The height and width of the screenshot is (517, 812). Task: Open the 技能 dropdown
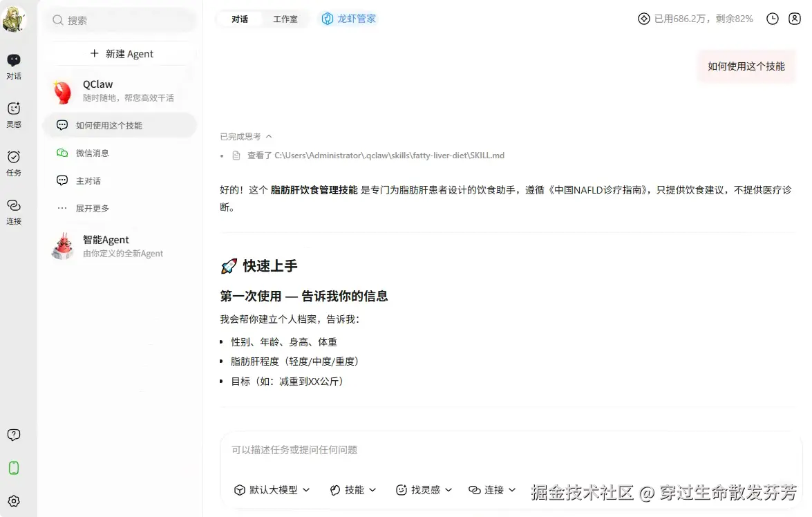coord(353,489)
